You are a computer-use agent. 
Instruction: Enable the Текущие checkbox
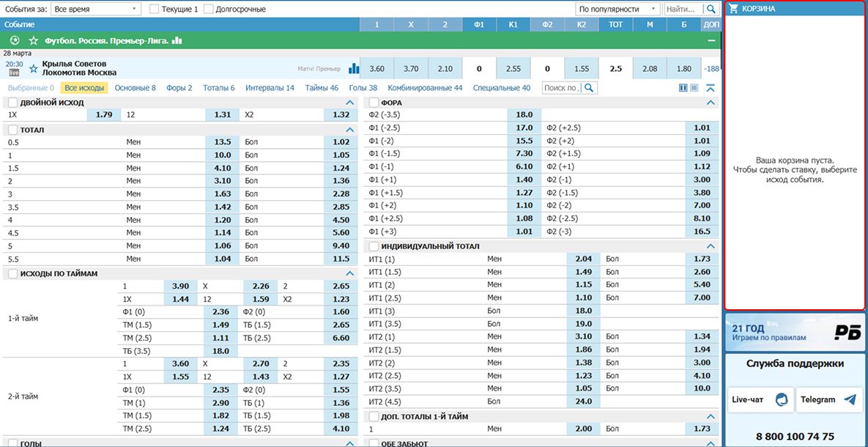154,10
